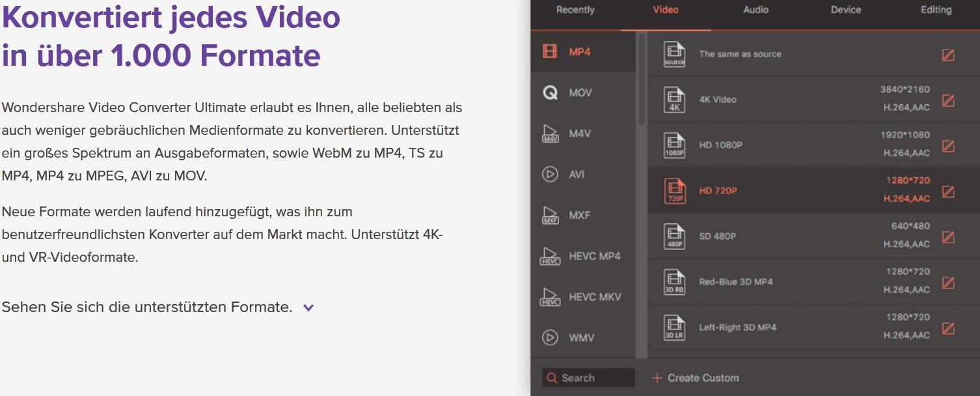Click the 3D RB preset icon
The image size is (980, 396).
674,282
